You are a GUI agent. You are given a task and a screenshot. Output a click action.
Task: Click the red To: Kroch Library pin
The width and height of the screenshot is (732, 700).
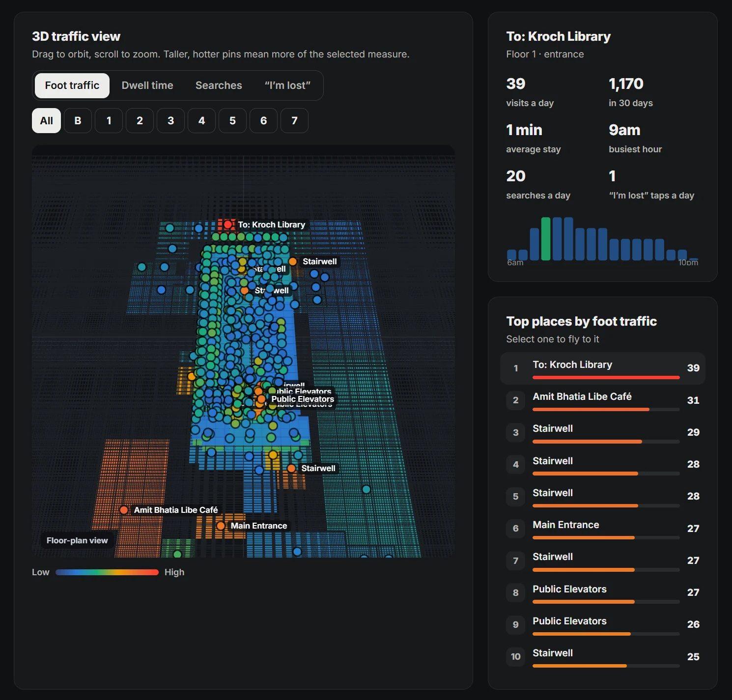point(228,224)
